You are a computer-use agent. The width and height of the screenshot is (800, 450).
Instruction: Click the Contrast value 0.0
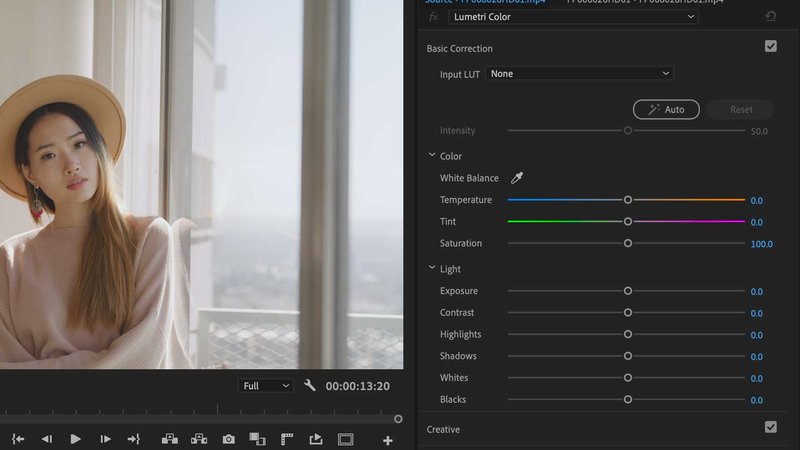(757, 313)
